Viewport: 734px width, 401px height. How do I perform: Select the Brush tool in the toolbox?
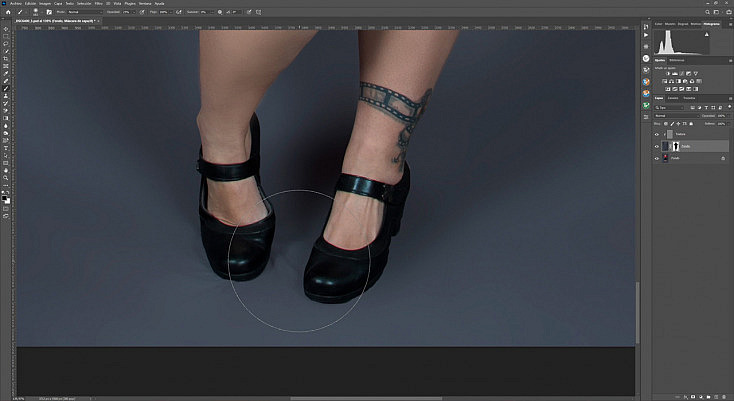point(7,88)
